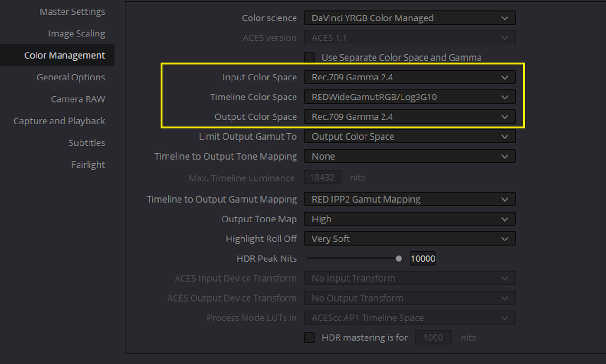Viewport: 606px width, 364px height.
Task: Open Fairlight settings
Action: [88, 165]
